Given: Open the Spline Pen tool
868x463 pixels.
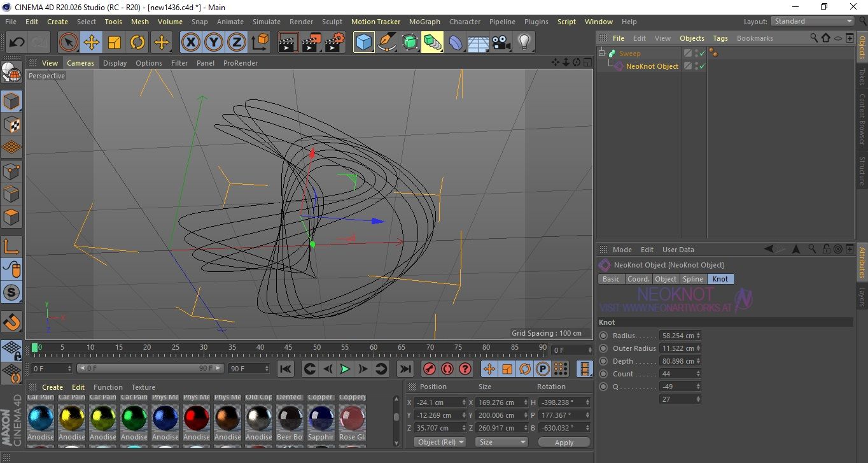Looking at the screenshot, I should tap(386, 43).
